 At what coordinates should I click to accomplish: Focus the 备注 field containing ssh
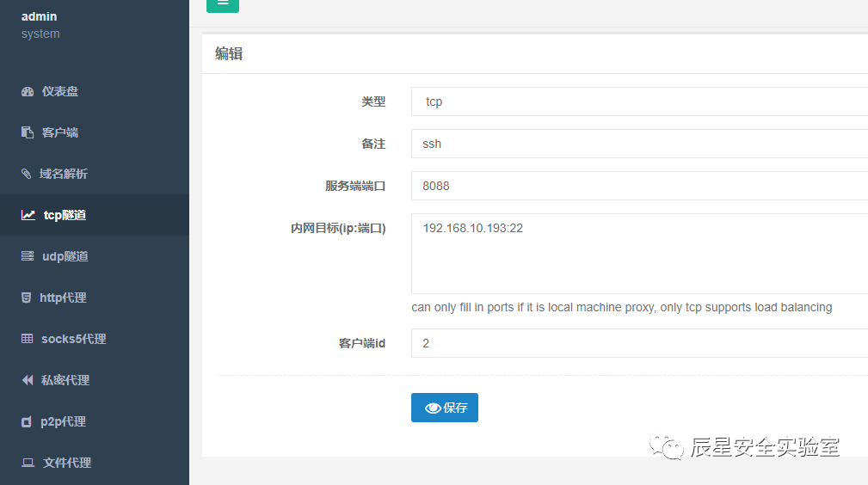coord(639,144)
